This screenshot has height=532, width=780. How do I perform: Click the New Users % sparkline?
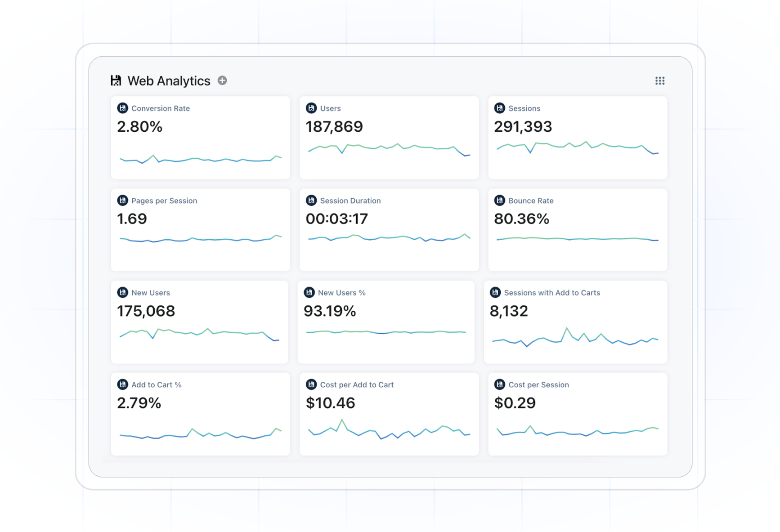coord(386,332)
